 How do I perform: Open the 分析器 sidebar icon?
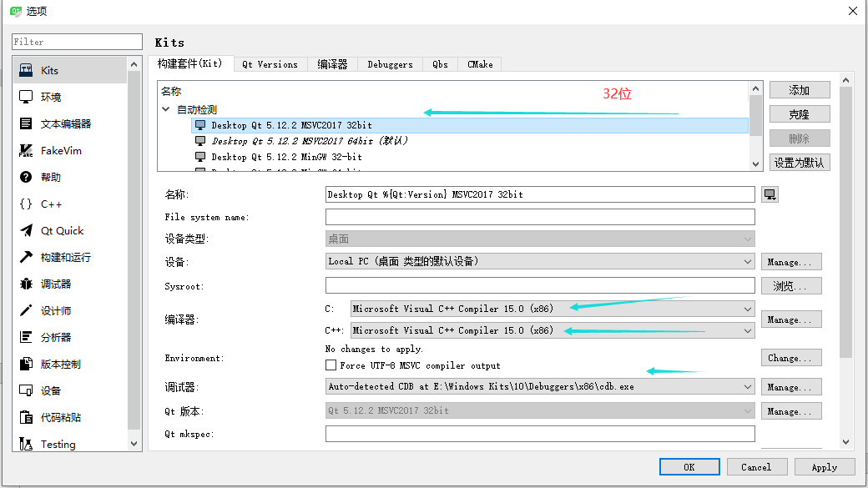[x=26, y=337]
